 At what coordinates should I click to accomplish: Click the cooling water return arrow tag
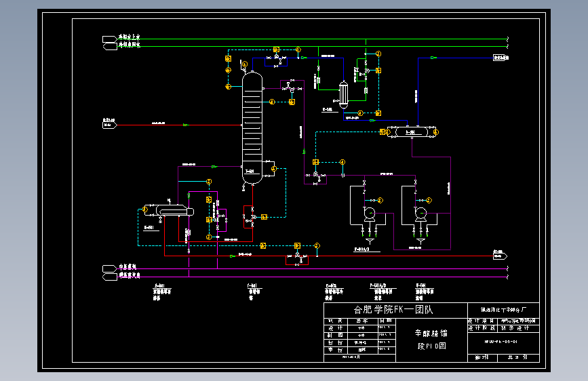tap(109, 47)
